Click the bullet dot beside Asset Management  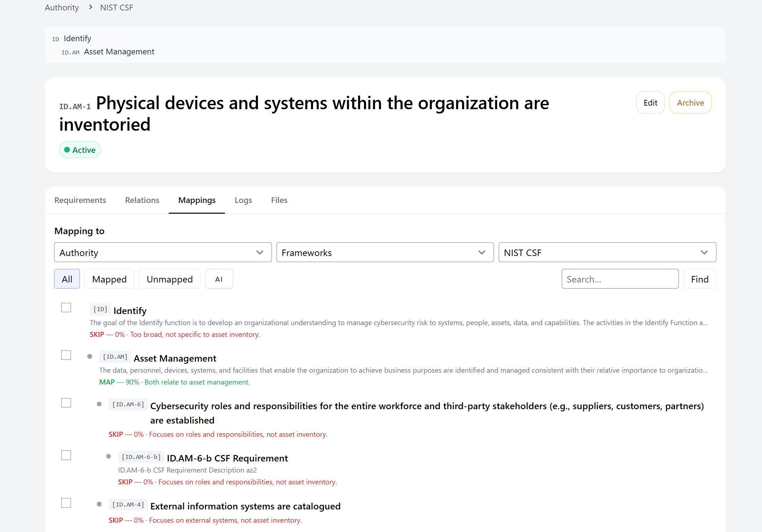point(90,357)
